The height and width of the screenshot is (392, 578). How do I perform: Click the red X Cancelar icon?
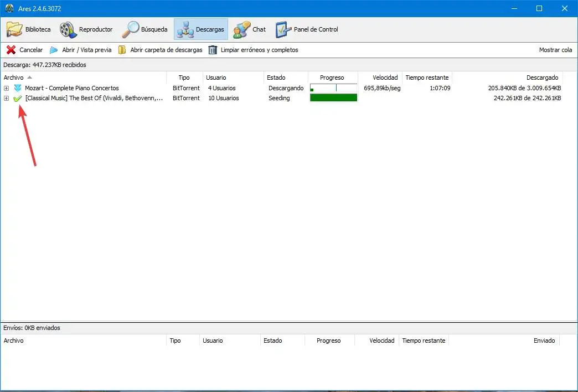(x=11, y=50)
